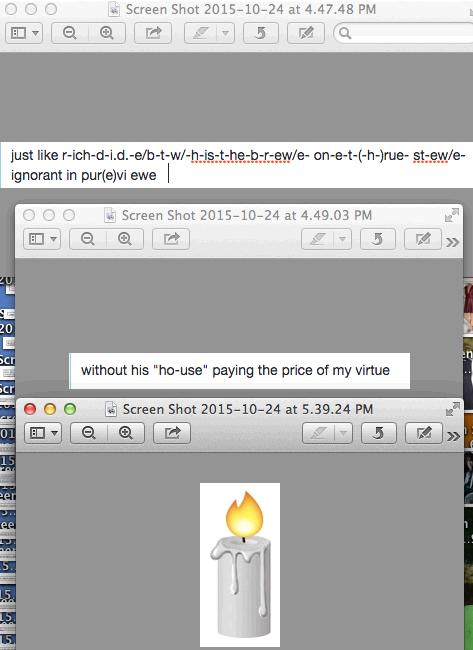This screenshot has width=473, height=650.
Task: Click the "ho-use" text image
Action: [x=240, y=371]
